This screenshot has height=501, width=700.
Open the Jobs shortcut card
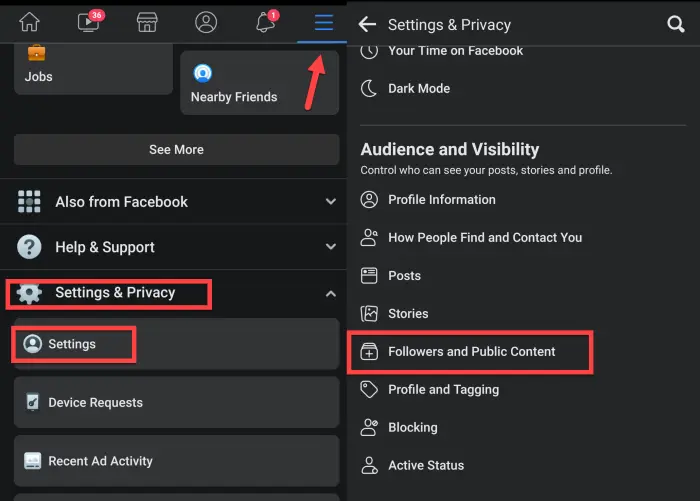click(93, 69)
